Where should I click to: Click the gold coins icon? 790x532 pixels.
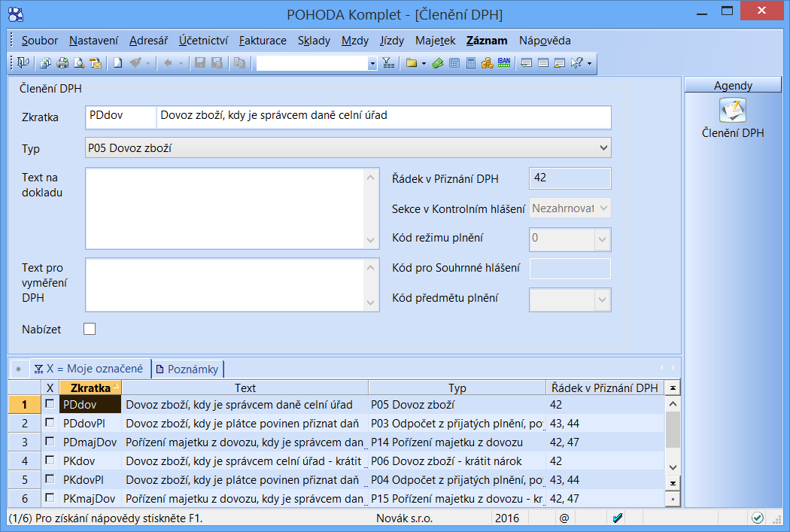click(488, 63)
